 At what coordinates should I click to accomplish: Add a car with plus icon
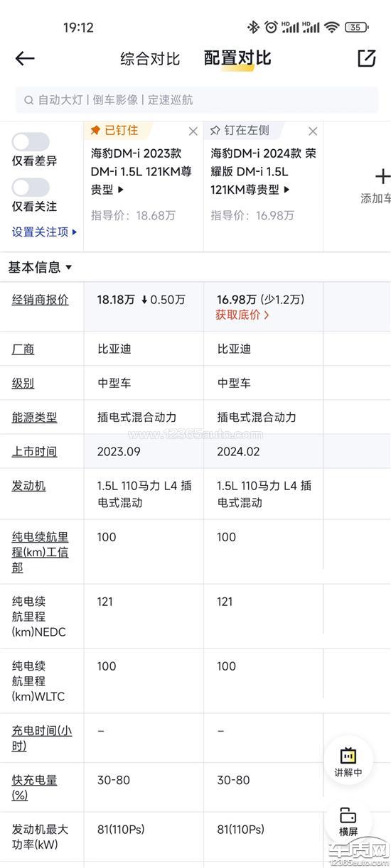click(382, 176)
